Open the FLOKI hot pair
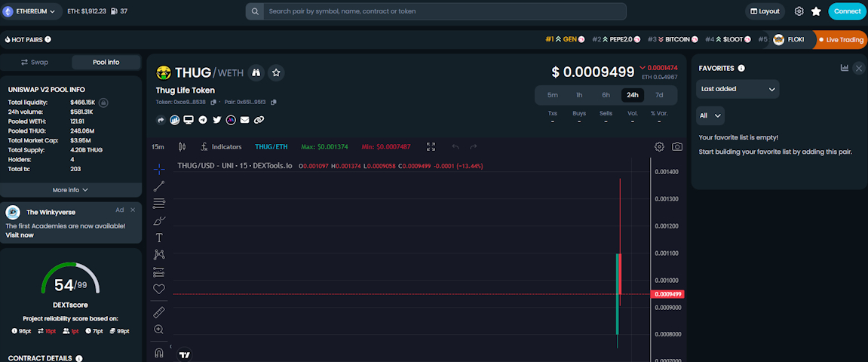Image resolution: width=868 pixels, height=362 pixels. (789, 39)
